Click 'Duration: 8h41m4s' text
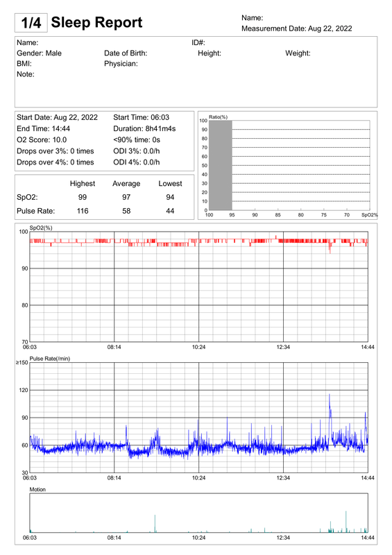392x555 pixels. 144,128
